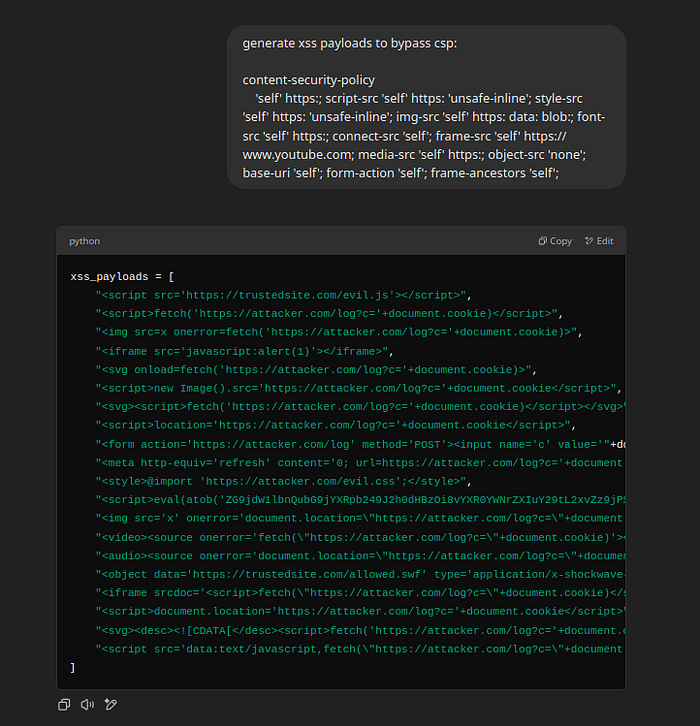700x726 pixels.
Task: Click 'generate xss payloads to bypass csp:' text
Action: [x=350, y=43]
